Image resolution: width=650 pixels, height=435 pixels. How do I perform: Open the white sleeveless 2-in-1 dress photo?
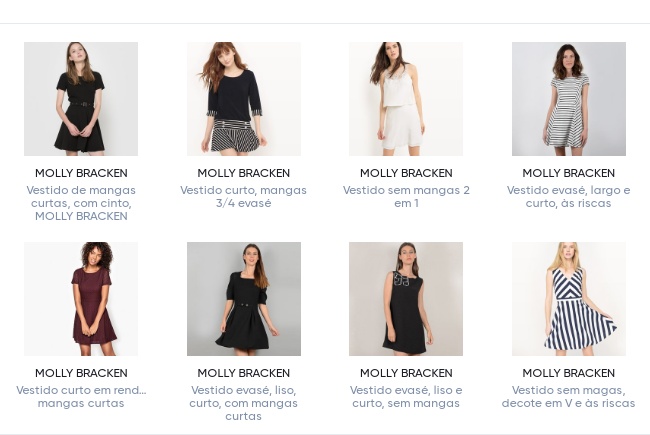(406, 99)
